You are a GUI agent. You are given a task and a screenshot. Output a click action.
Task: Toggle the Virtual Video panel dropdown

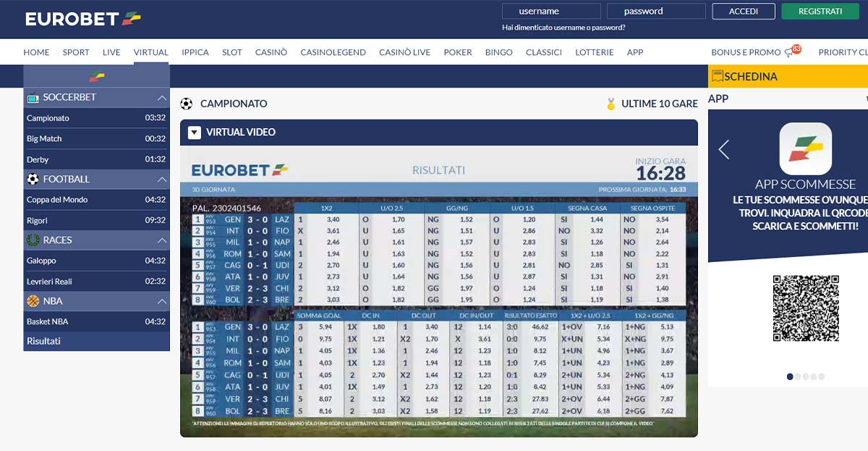[194, 132]
